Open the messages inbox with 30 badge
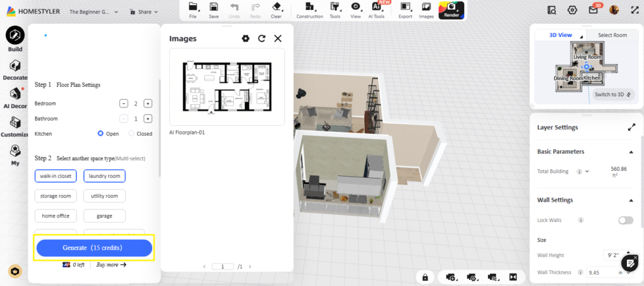This screenshot has height=286, width=644. [x=593, y=10]
